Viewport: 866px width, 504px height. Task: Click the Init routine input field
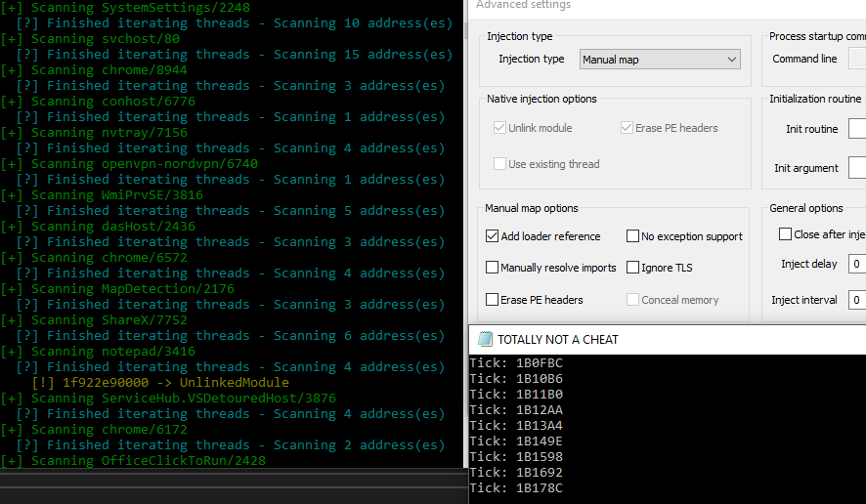click(857, 129)
